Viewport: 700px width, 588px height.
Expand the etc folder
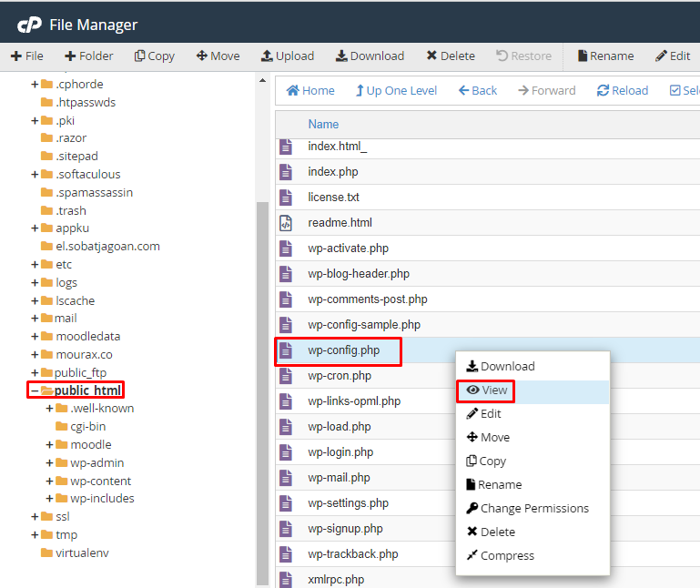click(35, 265)
